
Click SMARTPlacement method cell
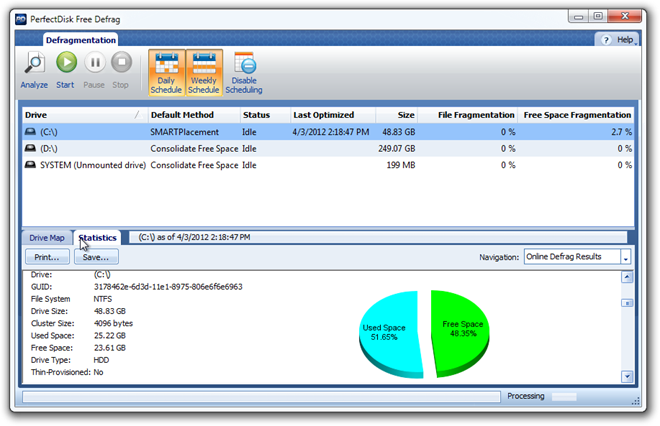click(x=184, y=132)
